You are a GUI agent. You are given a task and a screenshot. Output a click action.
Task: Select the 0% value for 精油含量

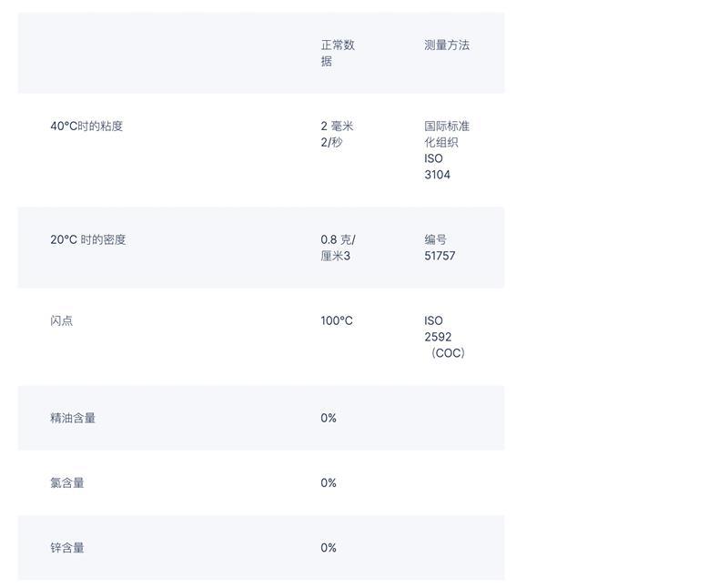(x=329, y=418)
